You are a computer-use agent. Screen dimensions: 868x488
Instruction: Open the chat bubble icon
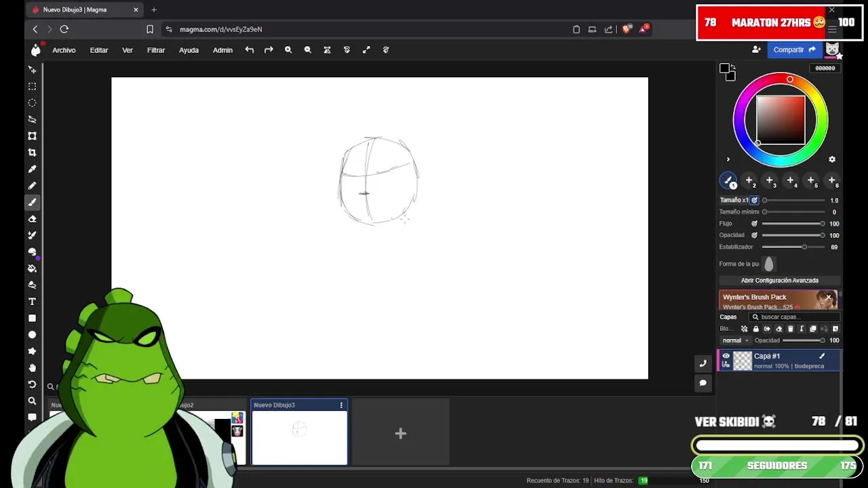click(x=703, y=383)
